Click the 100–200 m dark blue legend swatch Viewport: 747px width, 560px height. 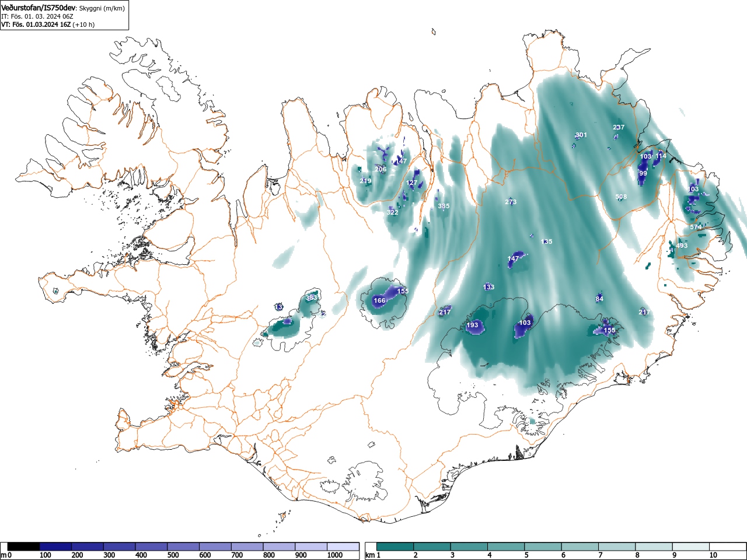pyautogui.click(x=56, y=547)
